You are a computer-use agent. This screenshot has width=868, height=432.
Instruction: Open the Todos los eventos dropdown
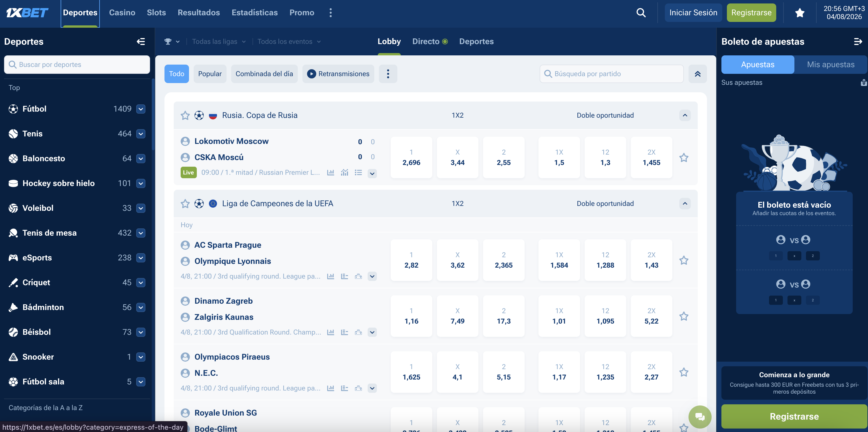coord(289,42)
